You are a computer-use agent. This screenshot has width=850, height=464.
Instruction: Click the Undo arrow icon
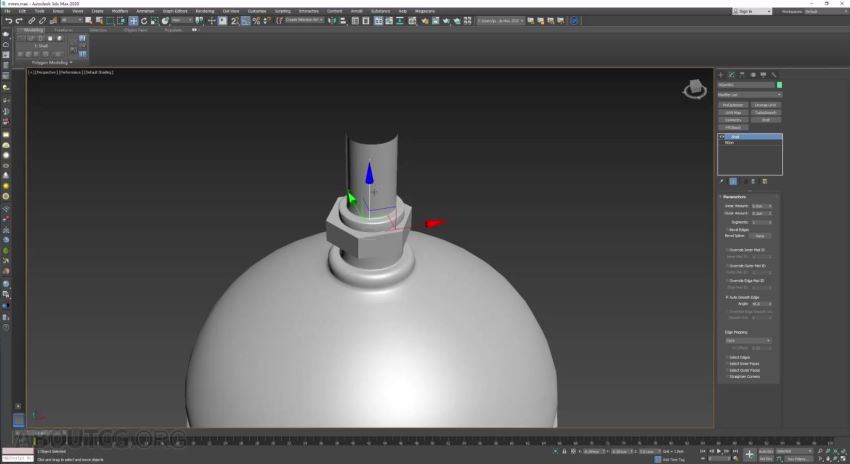point(8,21)
